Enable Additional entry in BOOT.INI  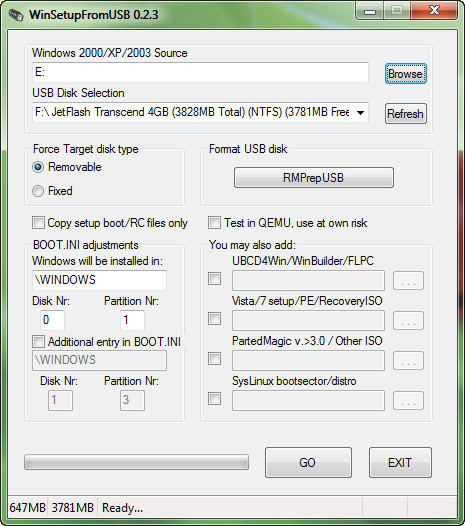[x=38, y=342]
